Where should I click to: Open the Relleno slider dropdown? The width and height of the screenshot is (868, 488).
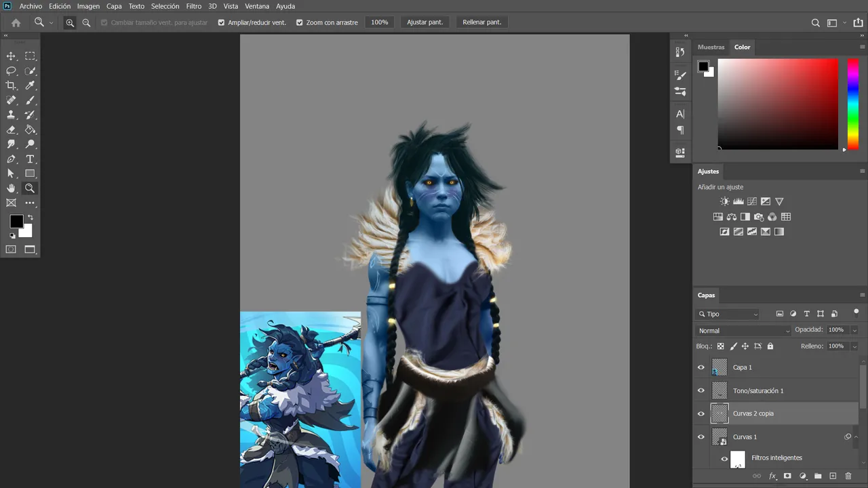[854, 346]
